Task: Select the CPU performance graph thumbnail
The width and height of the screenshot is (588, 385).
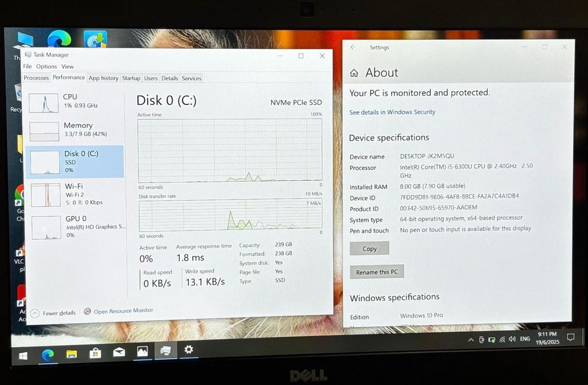Action: coord(44,103)
